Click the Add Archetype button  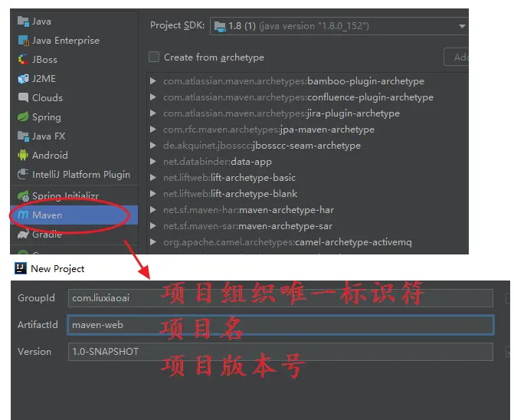click(457, 57)
